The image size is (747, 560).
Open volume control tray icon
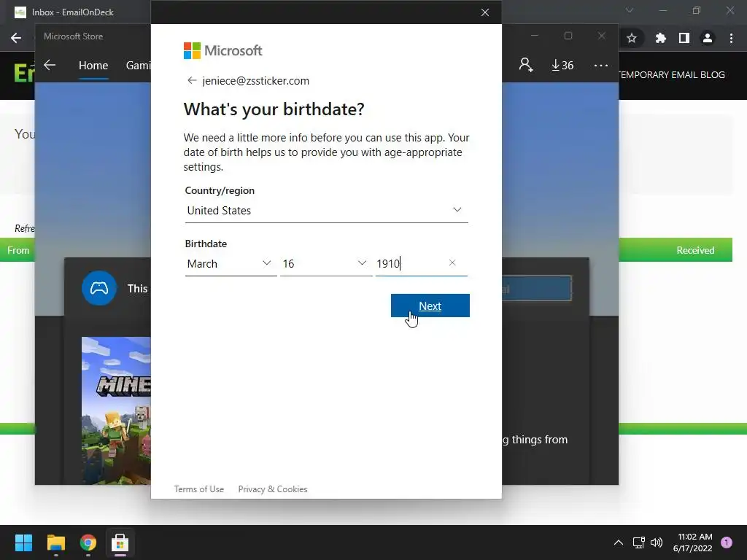[x=657, y=542]
